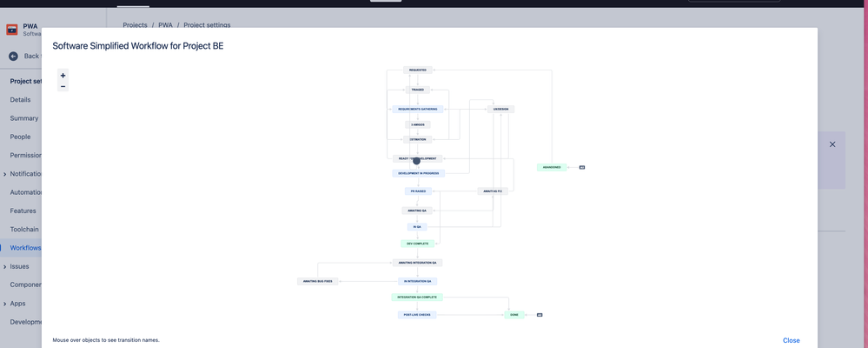The height and width of the screenshot is (348, 868).
Task: Select the IN QA status node
Action: pyautogui.click(x=417, y=227)
